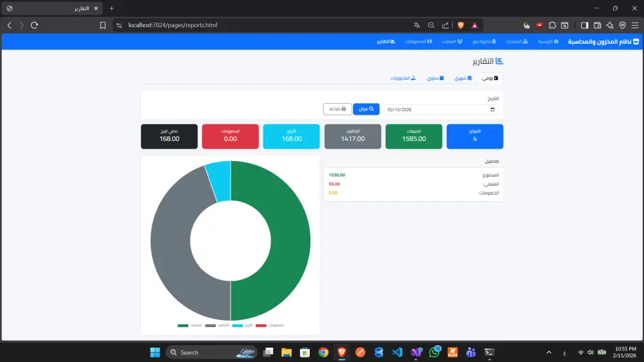Open the الرئيسية home nav link
644x362 pixels.
[x=548, y=41]
